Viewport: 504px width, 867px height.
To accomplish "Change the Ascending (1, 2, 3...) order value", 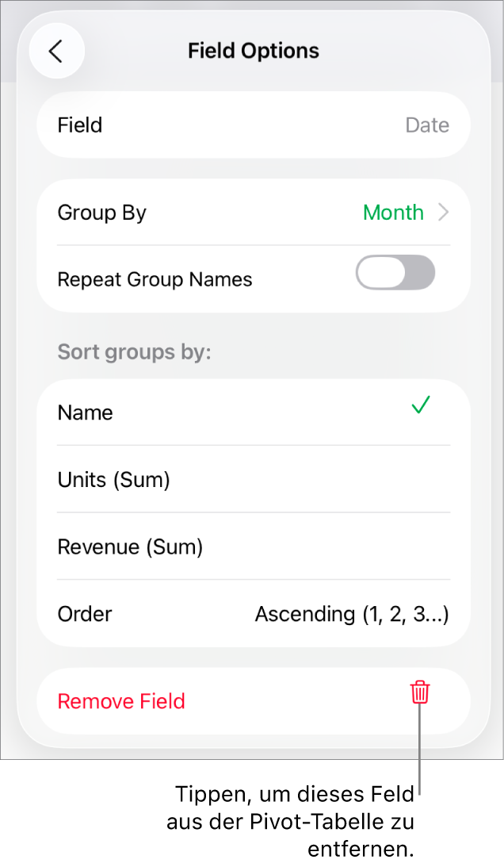I will tap(352, 614).
